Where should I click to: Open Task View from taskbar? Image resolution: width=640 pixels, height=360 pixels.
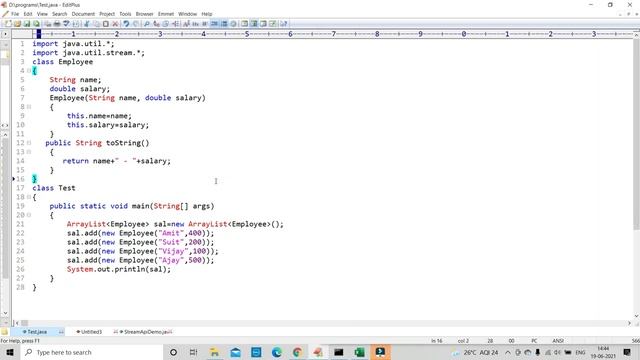[193, 352]
